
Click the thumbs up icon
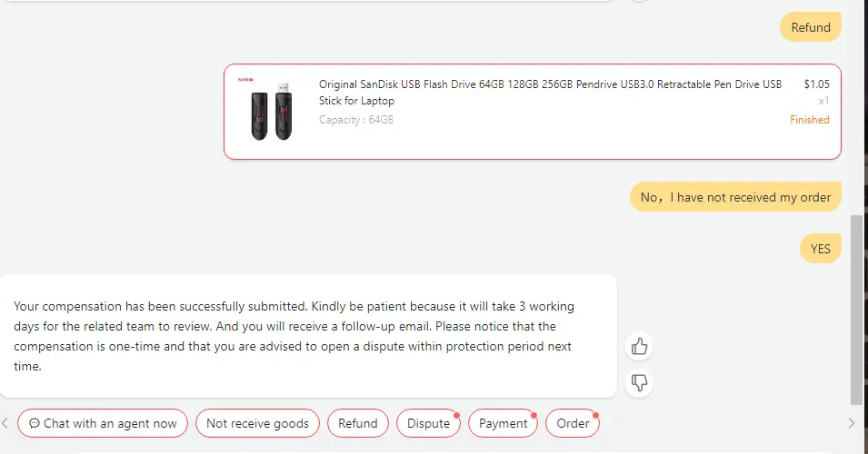coord(639,346)
